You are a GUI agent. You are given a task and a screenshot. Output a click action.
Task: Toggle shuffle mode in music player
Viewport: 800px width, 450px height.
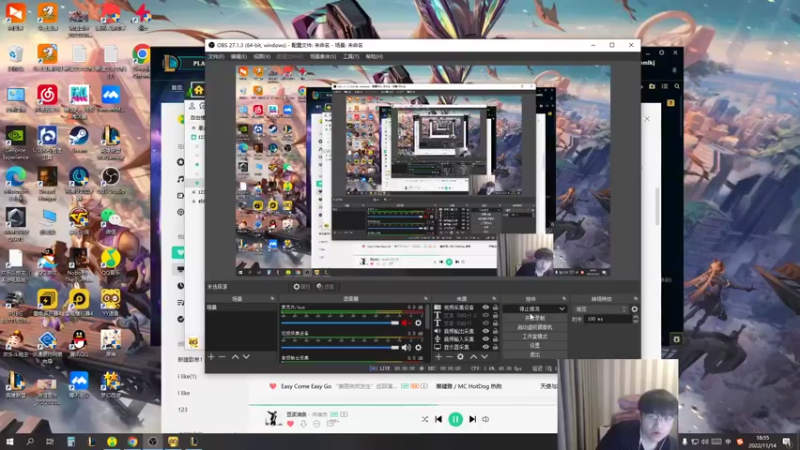[x=424, y=419]
